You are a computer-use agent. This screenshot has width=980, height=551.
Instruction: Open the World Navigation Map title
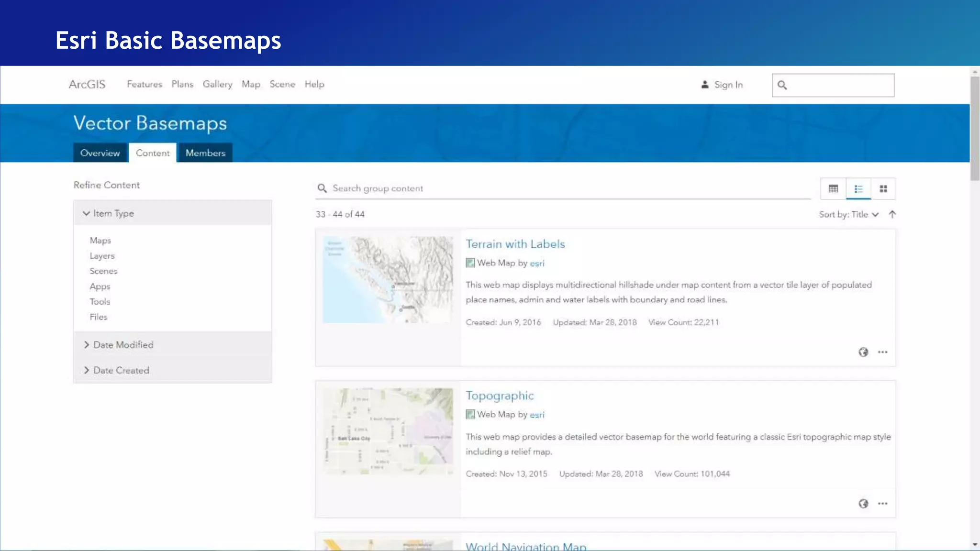(526, 546)
